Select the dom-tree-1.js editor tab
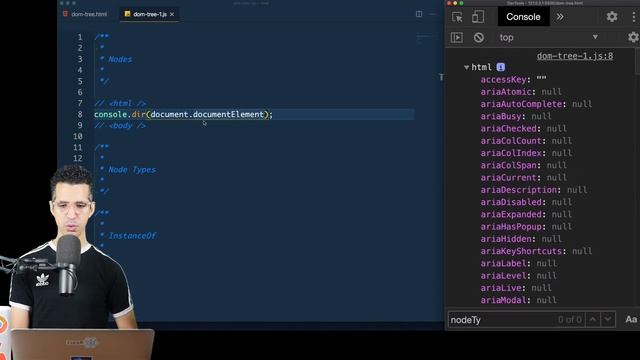 pos(150,14)
